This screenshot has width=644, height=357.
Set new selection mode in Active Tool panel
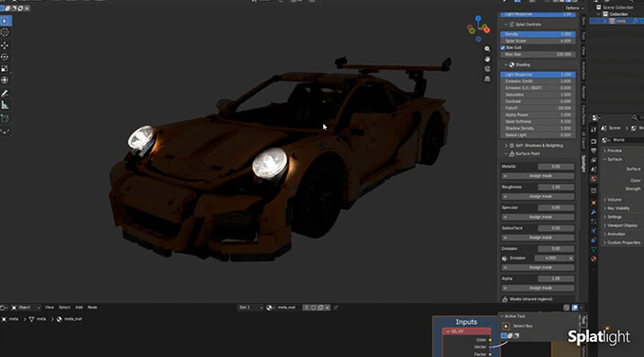(x=504, y=335)
